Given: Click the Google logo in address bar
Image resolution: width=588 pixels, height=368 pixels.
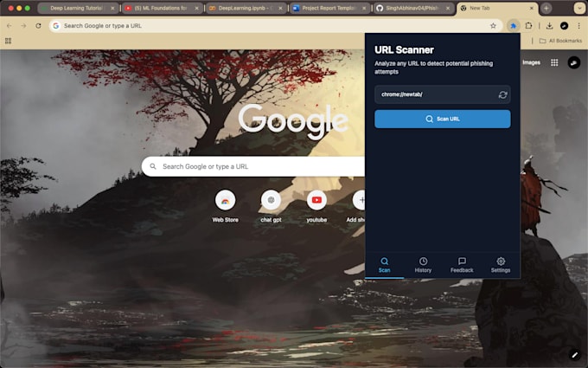Looking at the screenshot, I should click(x=56, y=25).
